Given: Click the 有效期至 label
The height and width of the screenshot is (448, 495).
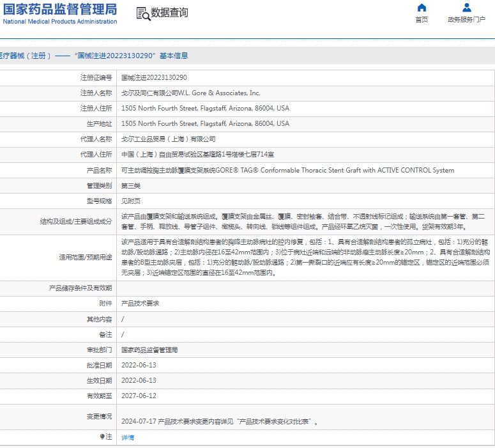Looking at the screenshot, I should pos(99,396).
